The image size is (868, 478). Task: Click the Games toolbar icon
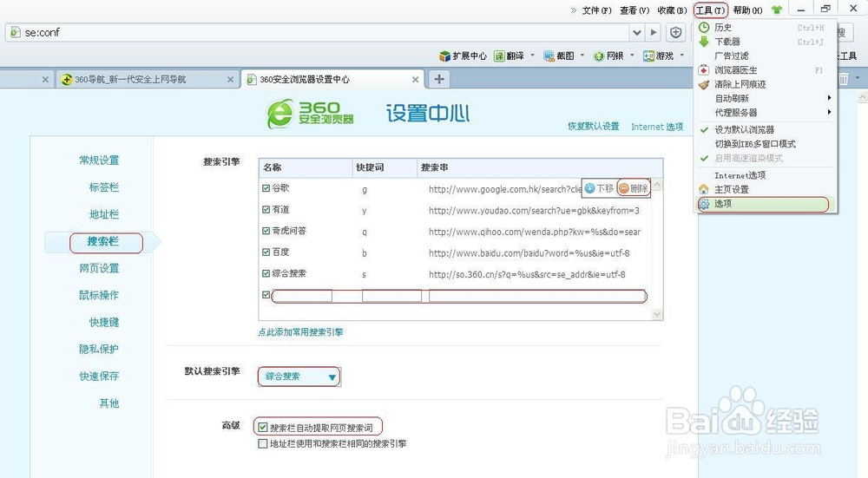[648, 56]
